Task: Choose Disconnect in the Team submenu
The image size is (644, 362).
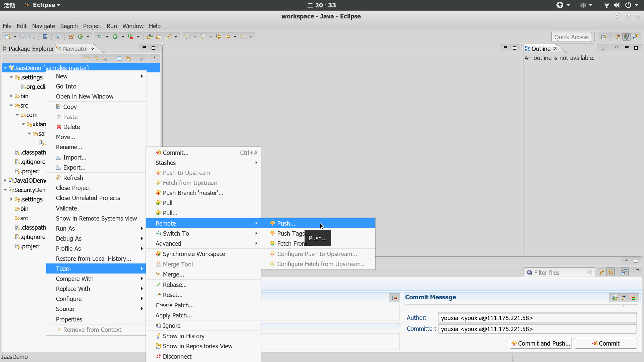Action: pyautogui.click(x=203, y=356)
